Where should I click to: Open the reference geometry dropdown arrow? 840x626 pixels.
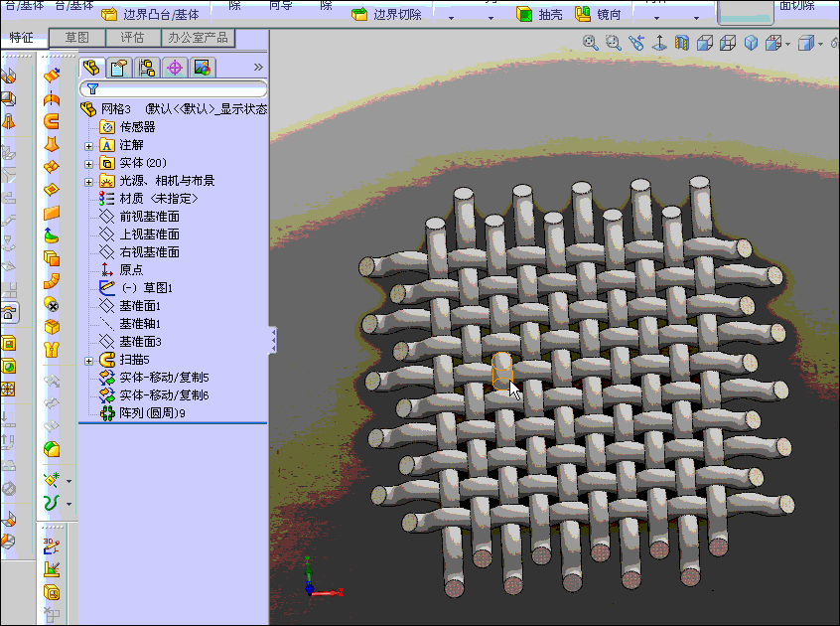69,481
